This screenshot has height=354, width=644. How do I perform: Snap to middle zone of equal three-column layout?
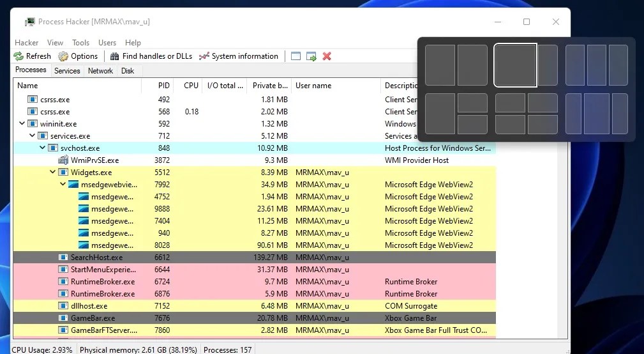click(597, 65)
